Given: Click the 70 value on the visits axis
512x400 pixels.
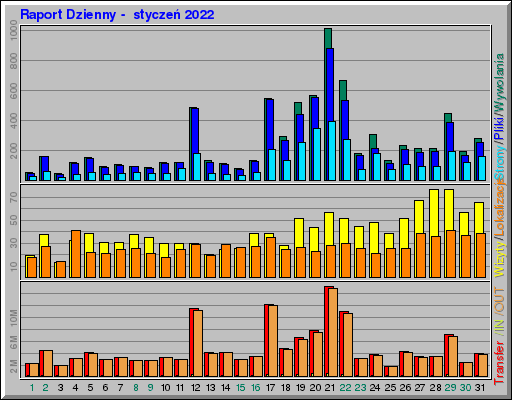Looking at the screenshot, I should click(14, 197).
